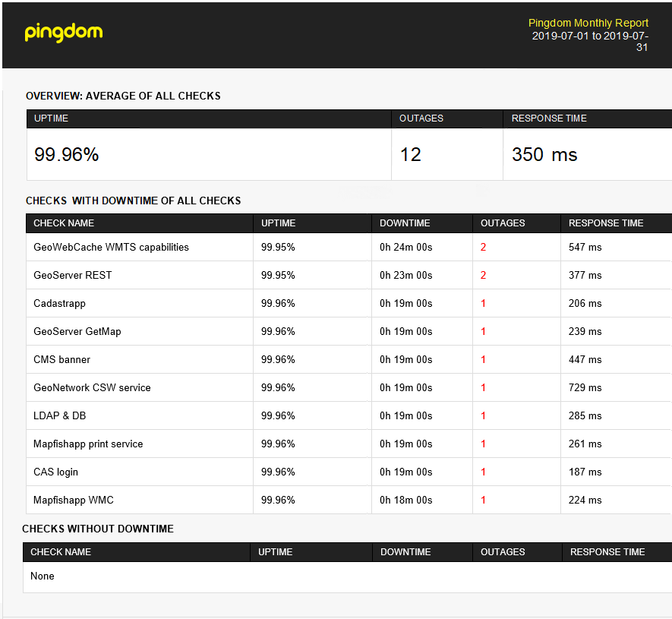672x619 pixels.
Task: Click the Pingdom logo
Action: point(64,33)
